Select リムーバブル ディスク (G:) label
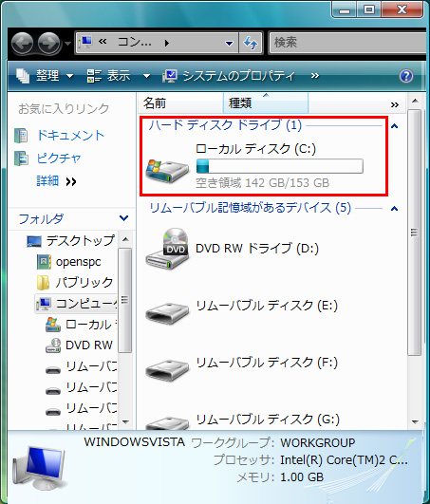 [x=268, y=420]
